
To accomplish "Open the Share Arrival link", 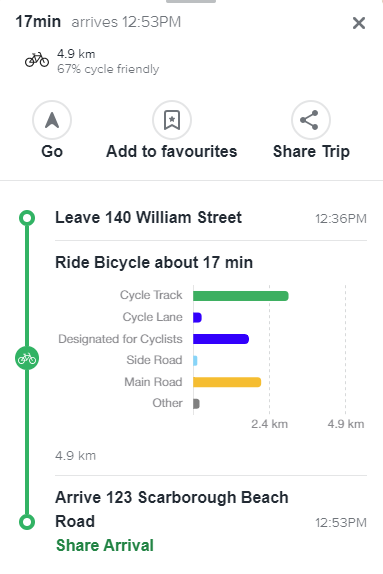I will point(105,545).
